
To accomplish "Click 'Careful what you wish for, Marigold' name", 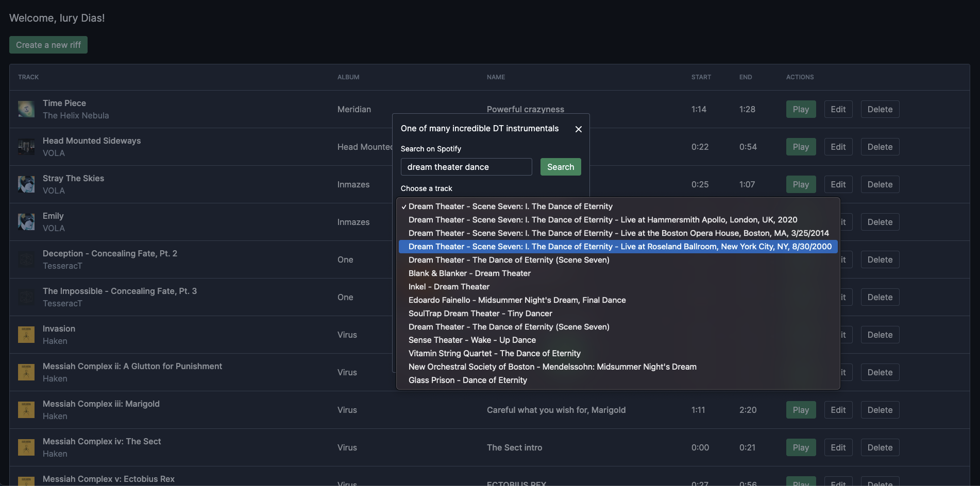I will (x=556, y=410).
